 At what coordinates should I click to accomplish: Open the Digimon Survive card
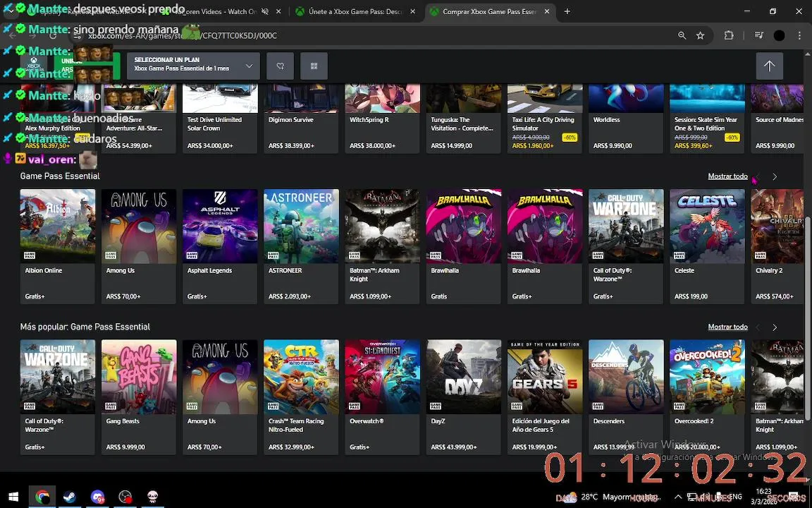click(x=302, y=119)
